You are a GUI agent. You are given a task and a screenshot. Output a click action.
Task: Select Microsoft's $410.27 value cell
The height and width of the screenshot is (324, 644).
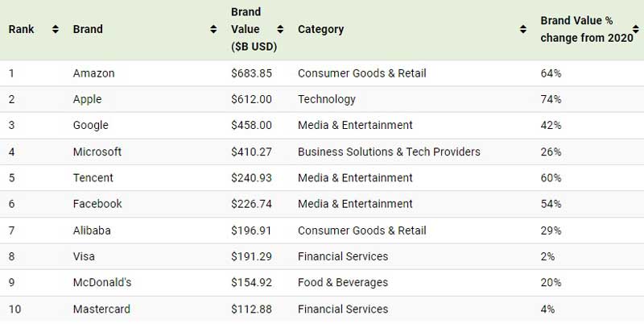(x=251, y=152)
